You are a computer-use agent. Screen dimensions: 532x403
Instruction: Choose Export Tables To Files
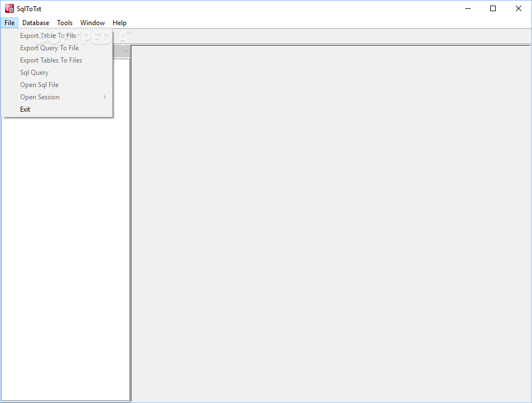click(57, 60)
